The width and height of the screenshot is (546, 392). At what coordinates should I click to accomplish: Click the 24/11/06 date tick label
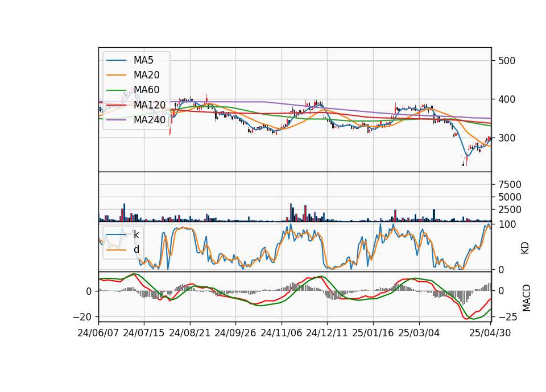[282, 333]
